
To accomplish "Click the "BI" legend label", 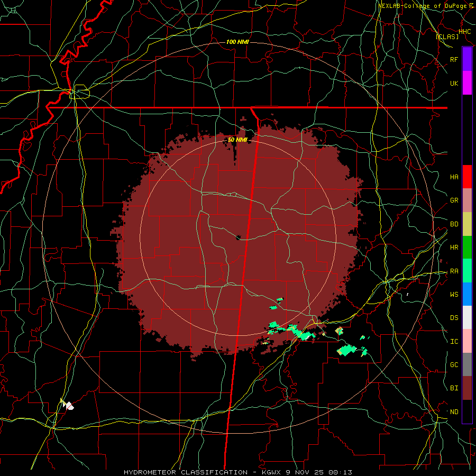I will [454, 388].
